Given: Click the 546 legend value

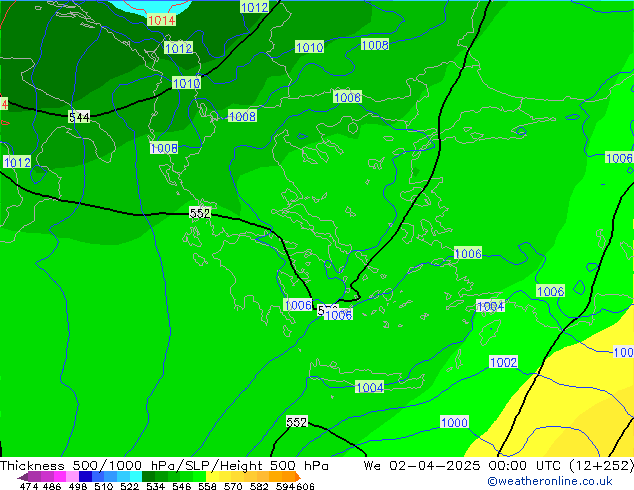Looking at the screenshot, I should 182,486.
